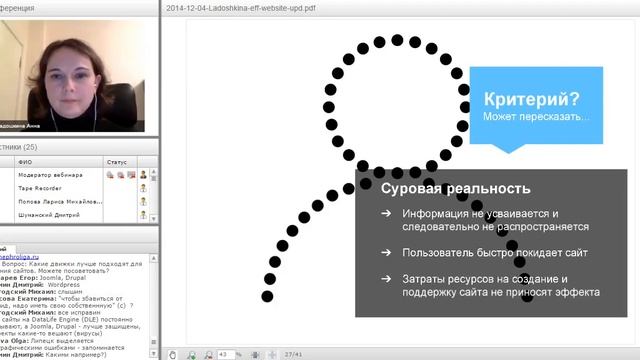Viewport: 640px width, 360px height.
Task: Click the zoom out magnifier icon
Action: (209, 355)
